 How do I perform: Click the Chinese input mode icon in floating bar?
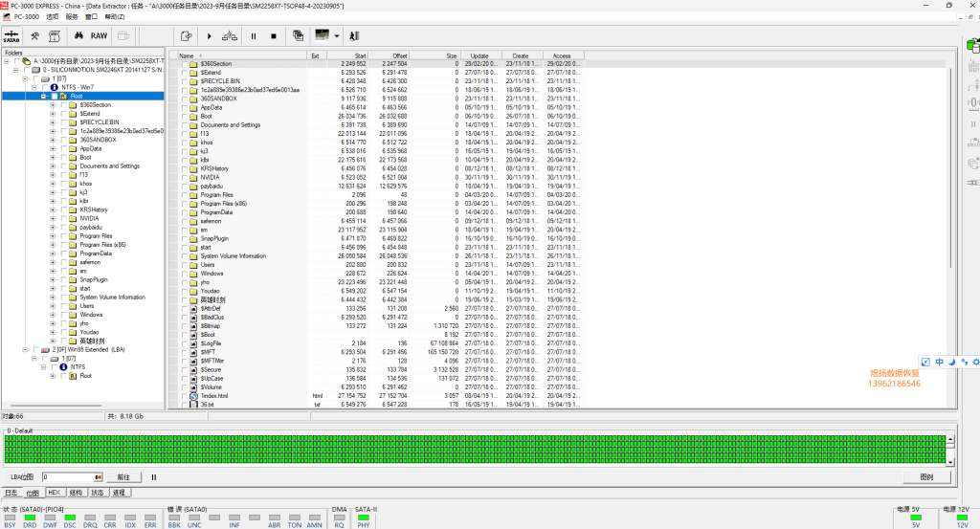point(939,362)
